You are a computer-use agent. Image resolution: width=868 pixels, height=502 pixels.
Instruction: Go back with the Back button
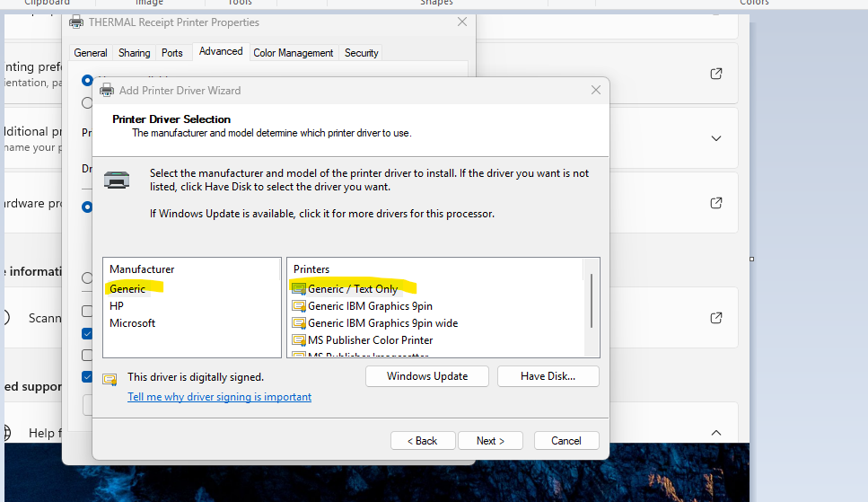coord(423,441)
